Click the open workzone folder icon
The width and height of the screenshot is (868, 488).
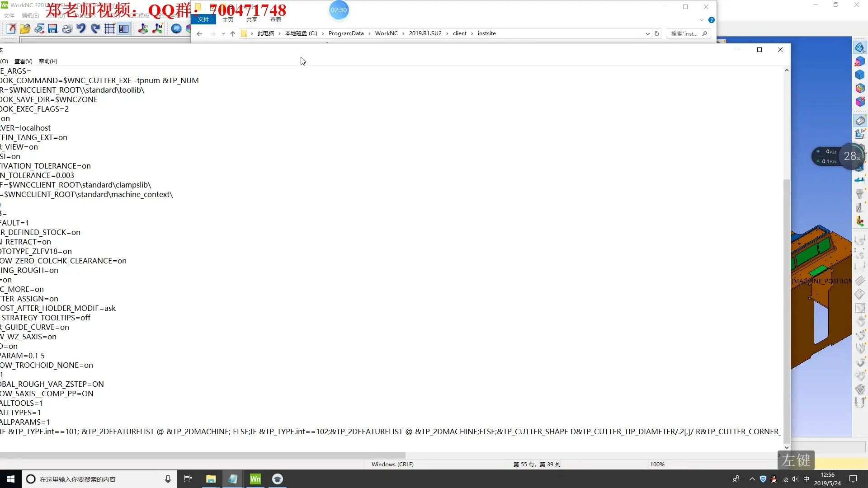[x=25, y=29]
